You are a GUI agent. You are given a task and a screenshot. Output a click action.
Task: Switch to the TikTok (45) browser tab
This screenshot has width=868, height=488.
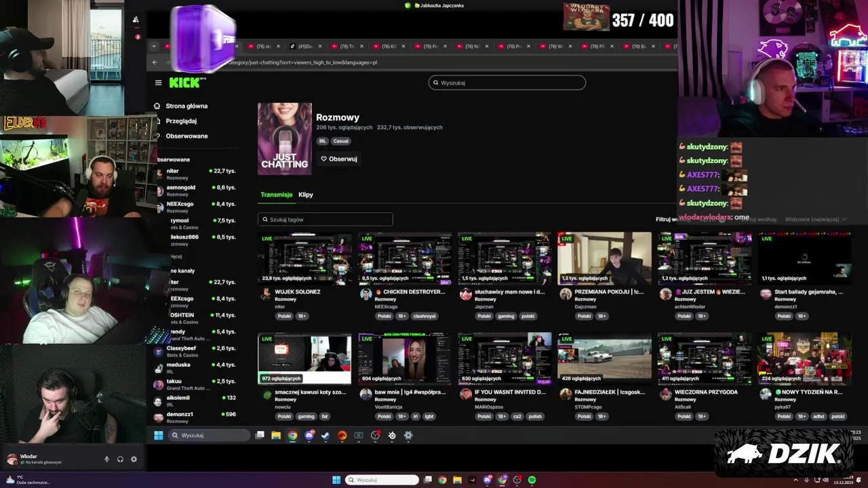[305, 46]
